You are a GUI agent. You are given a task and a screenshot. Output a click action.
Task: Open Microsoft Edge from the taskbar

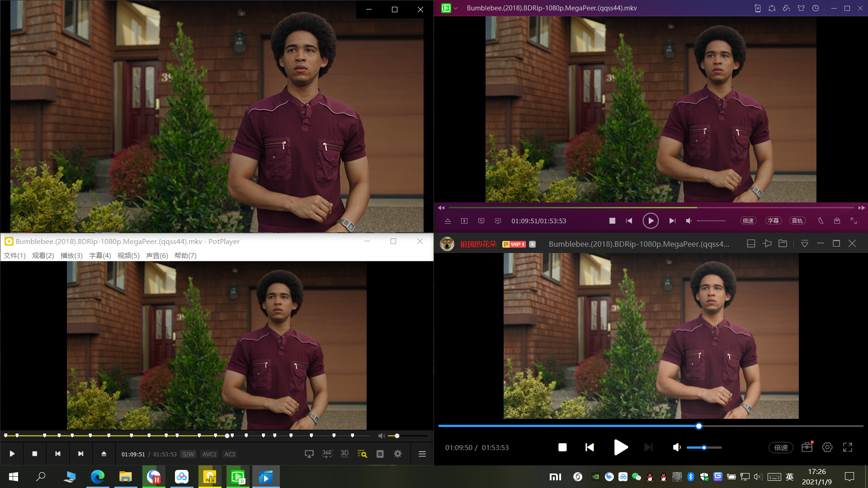[x=98, y=477]
